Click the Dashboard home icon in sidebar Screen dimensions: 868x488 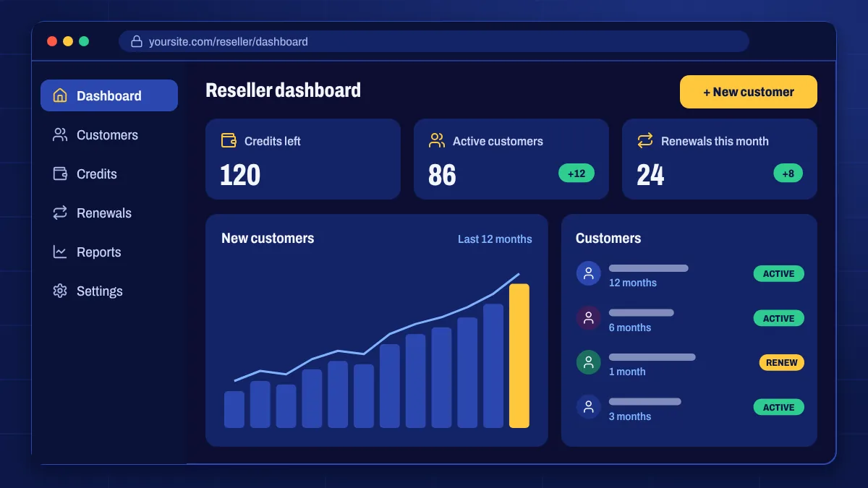click(60, 95)
